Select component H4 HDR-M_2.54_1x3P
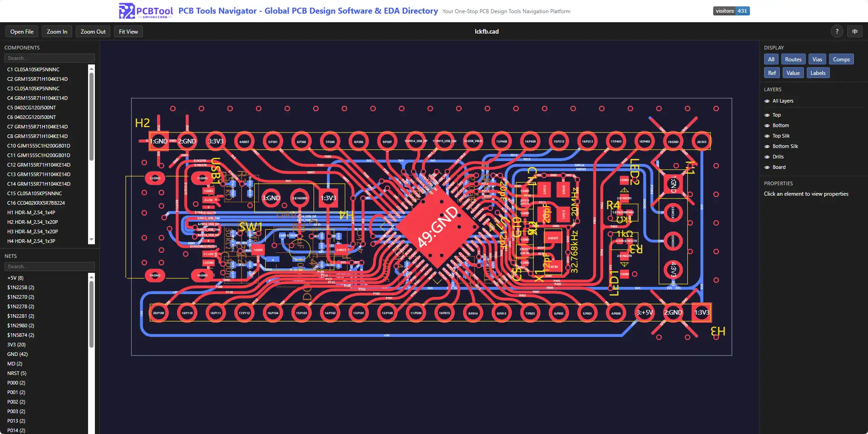This screenshot has height=434, width=868. (x=31, y=241)
